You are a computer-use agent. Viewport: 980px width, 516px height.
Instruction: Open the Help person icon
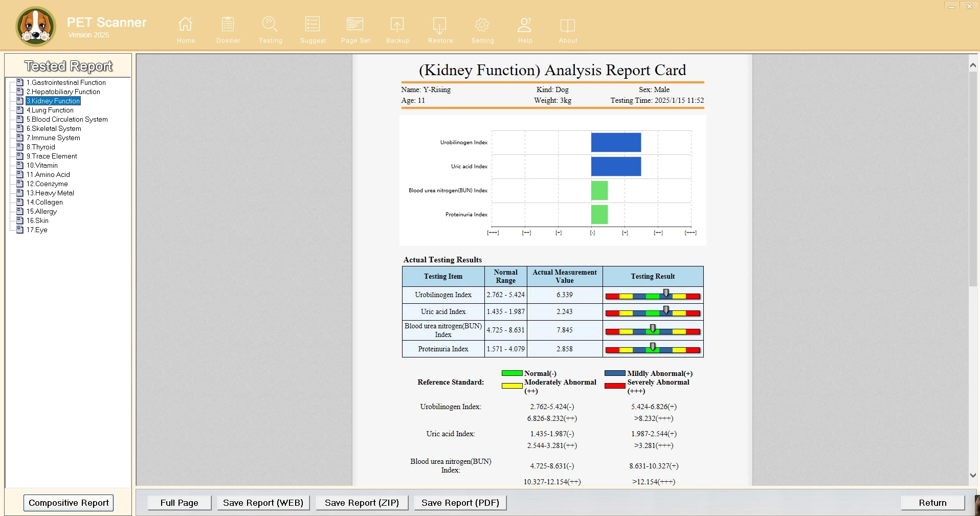click(x=525, y=25)
